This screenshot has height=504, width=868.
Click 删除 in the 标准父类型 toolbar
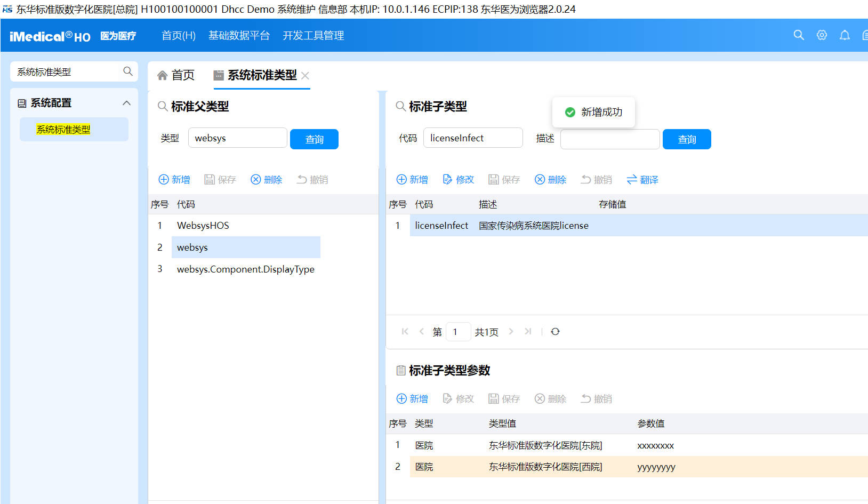pos(267,180)
